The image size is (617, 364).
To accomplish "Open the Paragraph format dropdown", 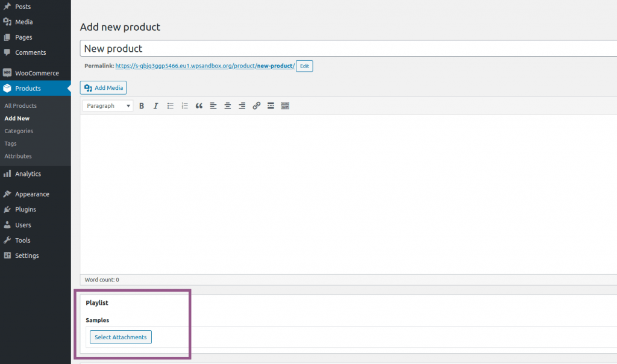I will pos(108,106).
